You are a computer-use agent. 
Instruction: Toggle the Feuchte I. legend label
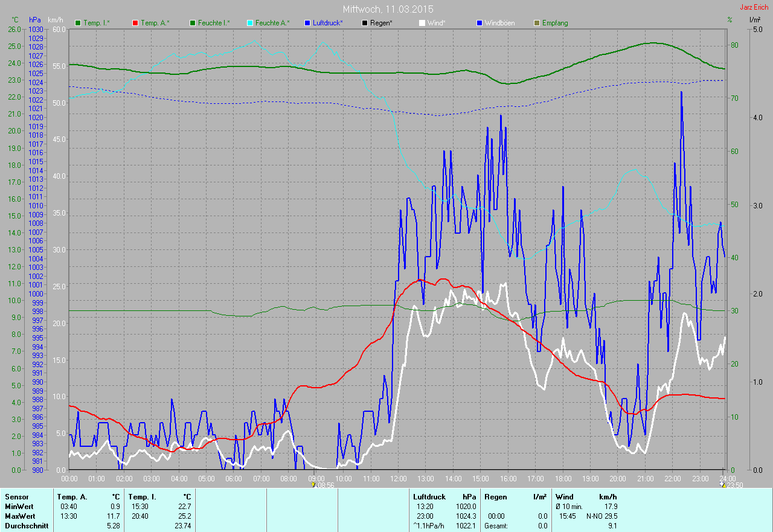click(x=214, y=23)
